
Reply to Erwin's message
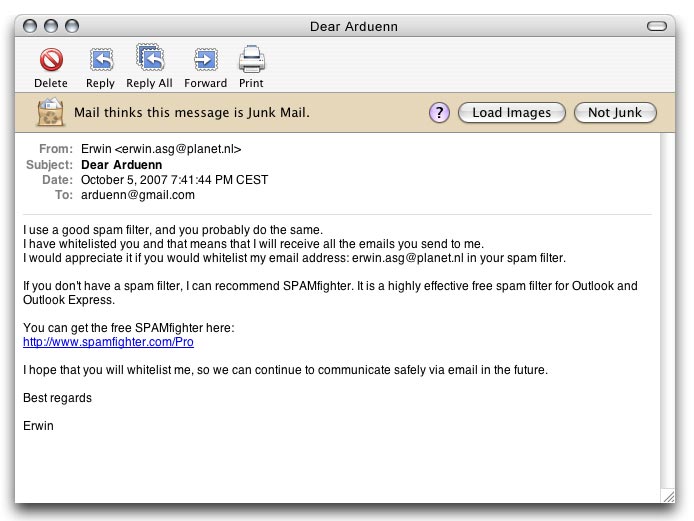click(101, 59)
